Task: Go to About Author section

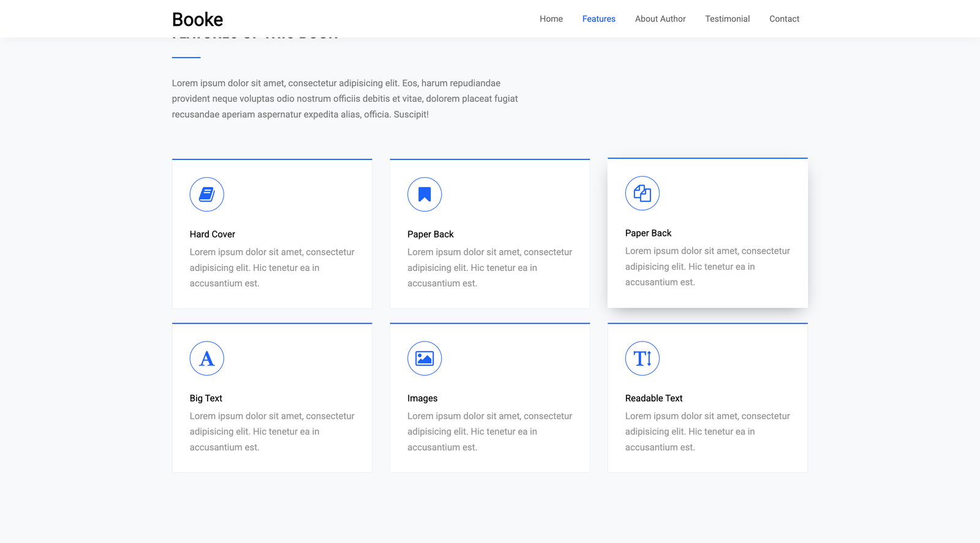Action: point(660,19)
